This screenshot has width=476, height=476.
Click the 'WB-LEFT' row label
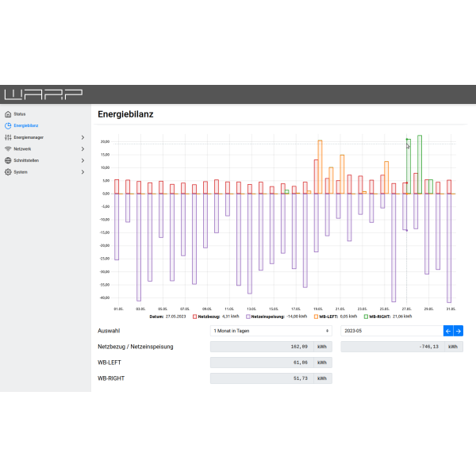coord(109,363)
